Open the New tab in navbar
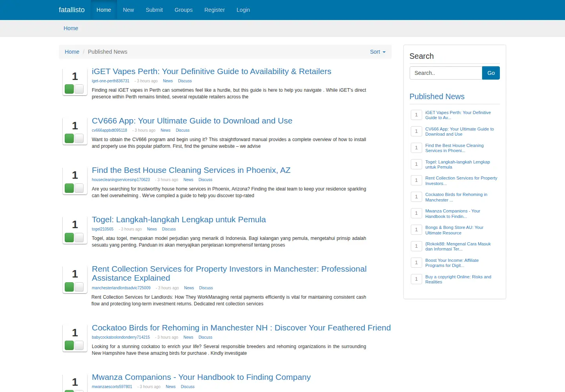The image size is (565, 392). tap(128, 10)
